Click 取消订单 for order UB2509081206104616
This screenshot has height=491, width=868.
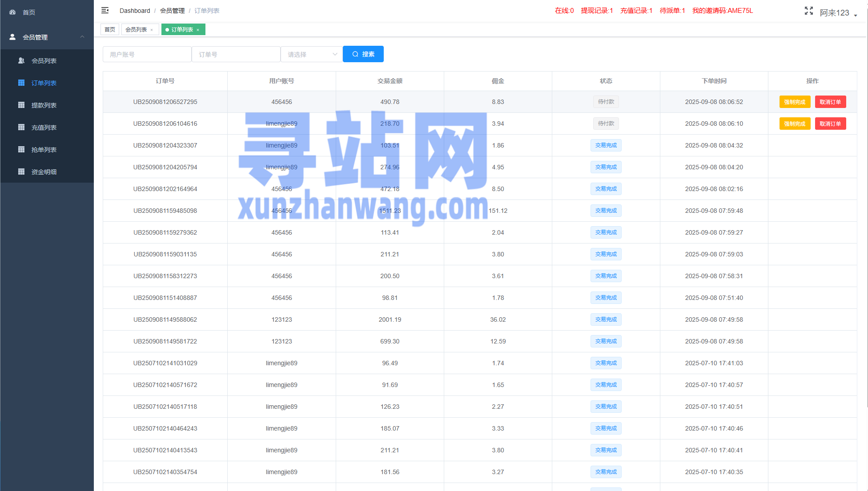pyautogui.click(x=830, y=124)
